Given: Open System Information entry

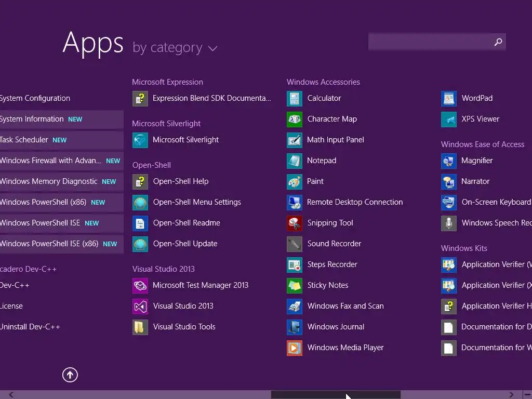Looking at the screenshot, I should coord(61,119).
